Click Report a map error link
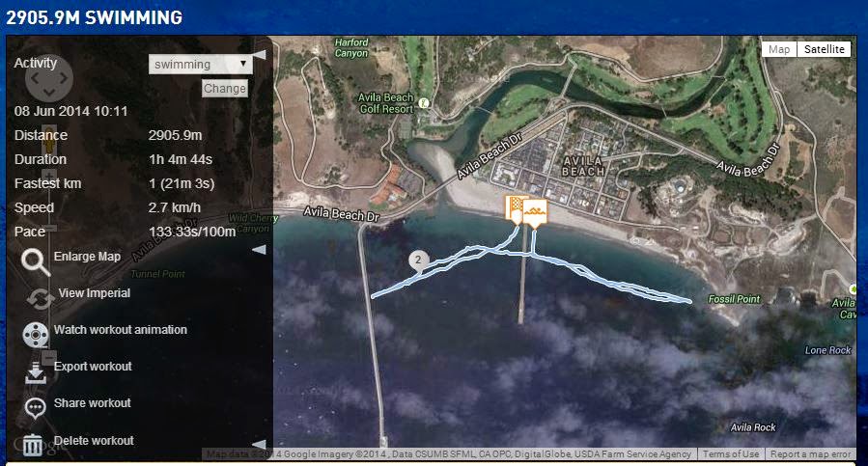 (x=810, y=453)
